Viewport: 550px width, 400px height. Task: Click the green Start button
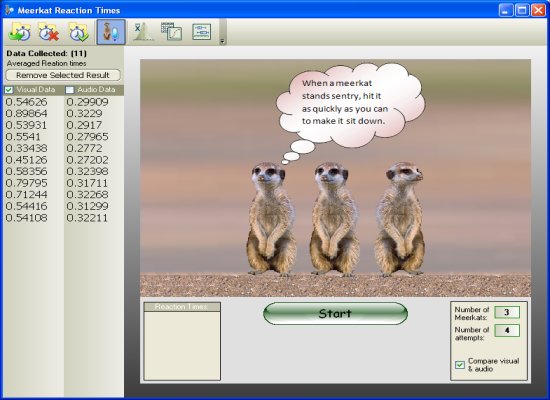coord(335,313)
